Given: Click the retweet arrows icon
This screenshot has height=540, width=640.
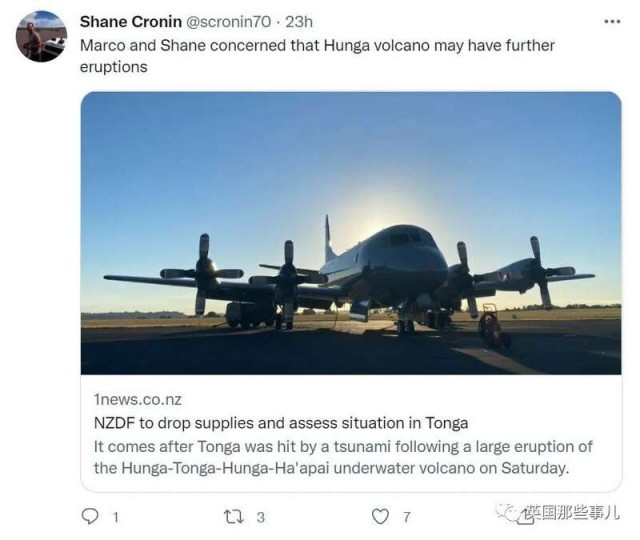Looking at the screenshot, I should coord(234,516).
